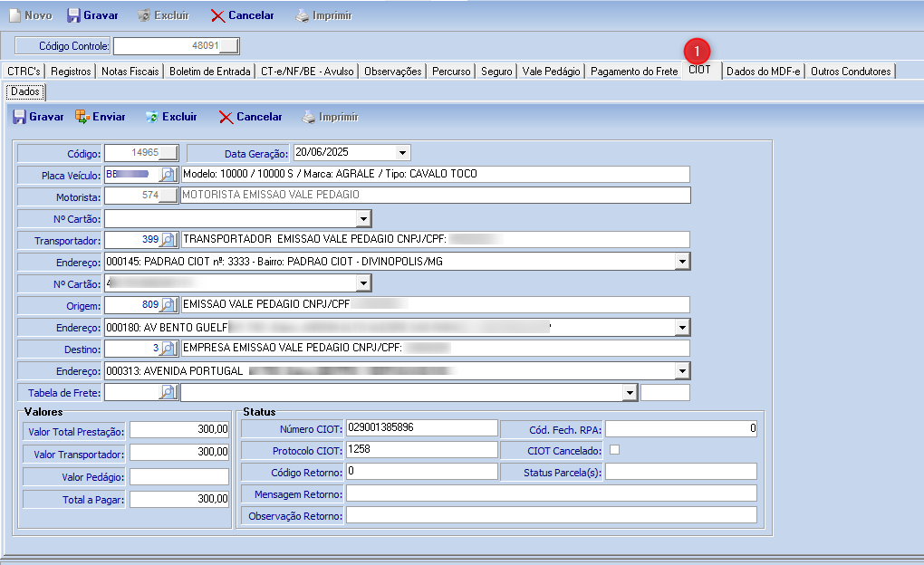Click the Gravar save icon in top toolbar

click(74, 16)
